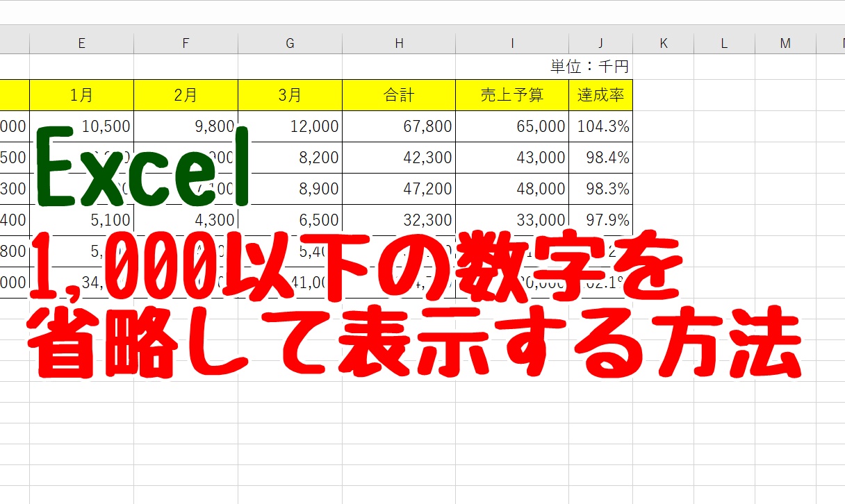Select column I header
Image resolution: width=845 pixels, height=504 pixels.
pyautogui.click(x=512, y=43)
